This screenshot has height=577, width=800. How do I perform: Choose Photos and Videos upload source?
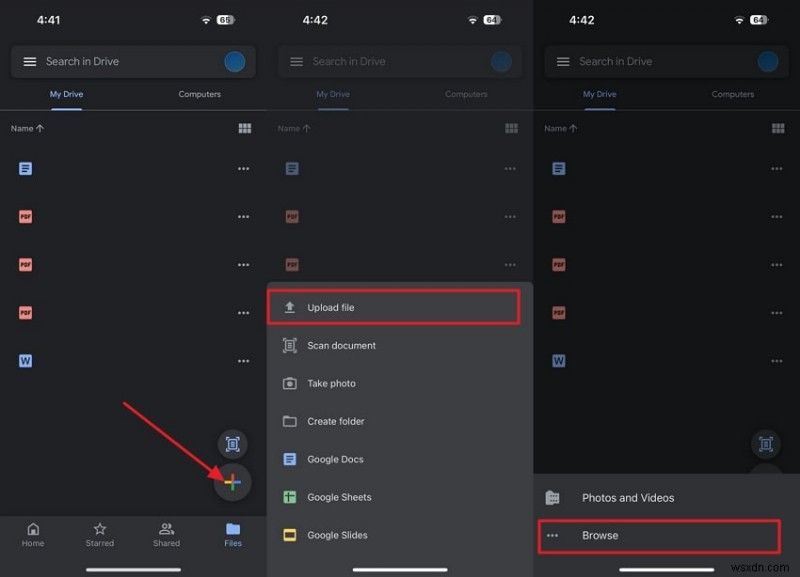coord(666,497)
